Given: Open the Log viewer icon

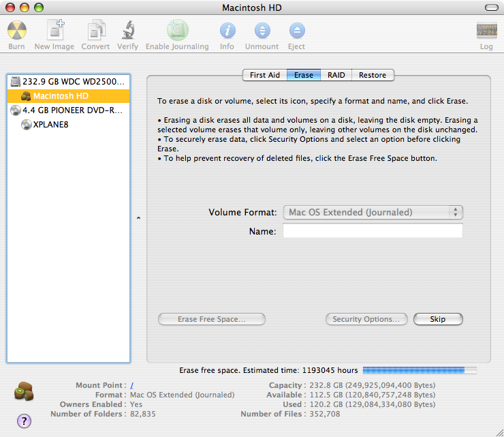Looking at the screenshot, I should [487, 30].
